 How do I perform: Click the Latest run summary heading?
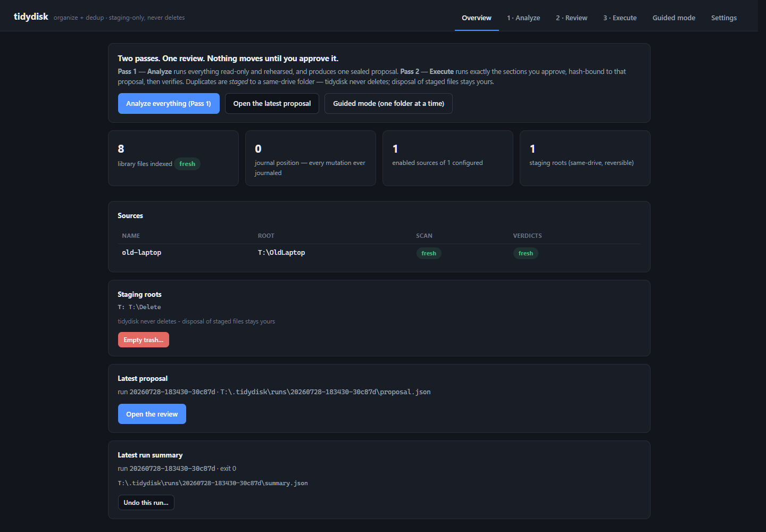pos(150,455)
